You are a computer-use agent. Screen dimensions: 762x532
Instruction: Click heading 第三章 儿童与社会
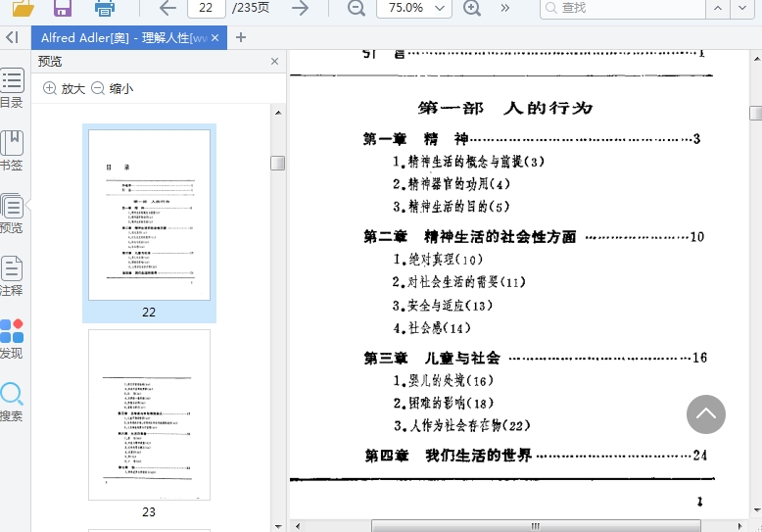[432, 359]
